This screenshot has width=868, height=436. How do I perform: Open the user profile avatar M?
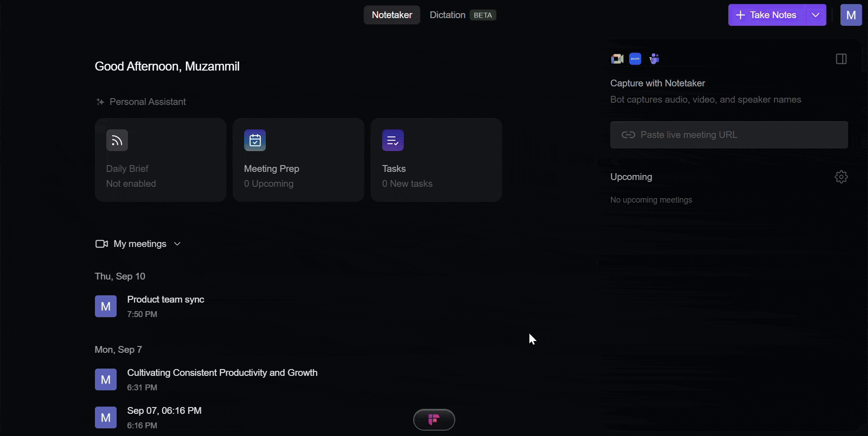pyautogui.click(x=851, y=15)
